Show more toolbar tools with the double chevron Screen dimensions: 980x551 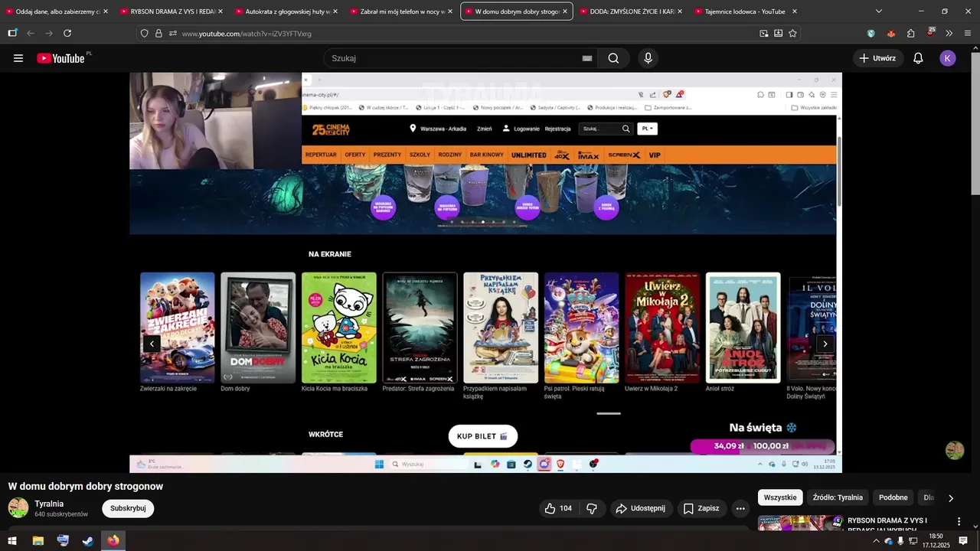[949, 34]
